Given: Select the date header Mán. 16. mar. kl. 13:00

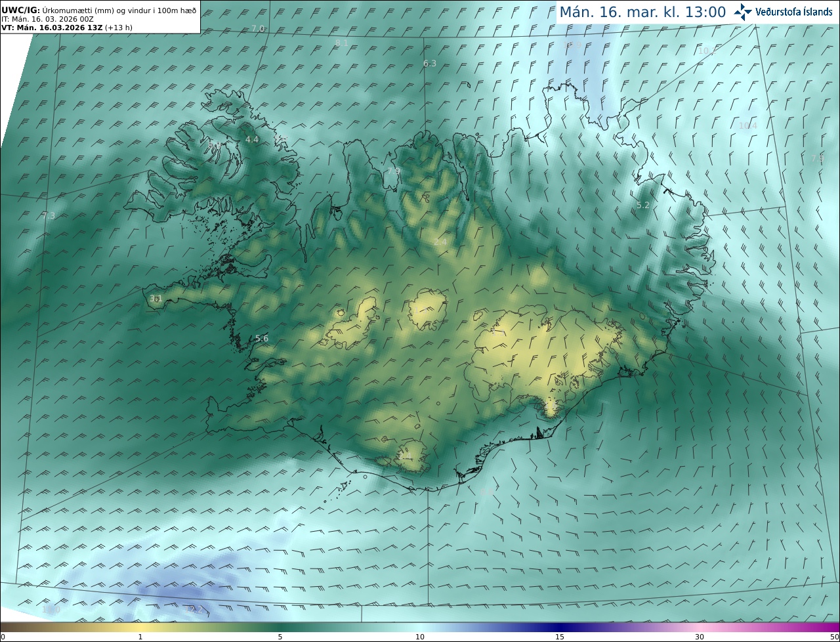Looking at the screenshot, I should (642, 12).
